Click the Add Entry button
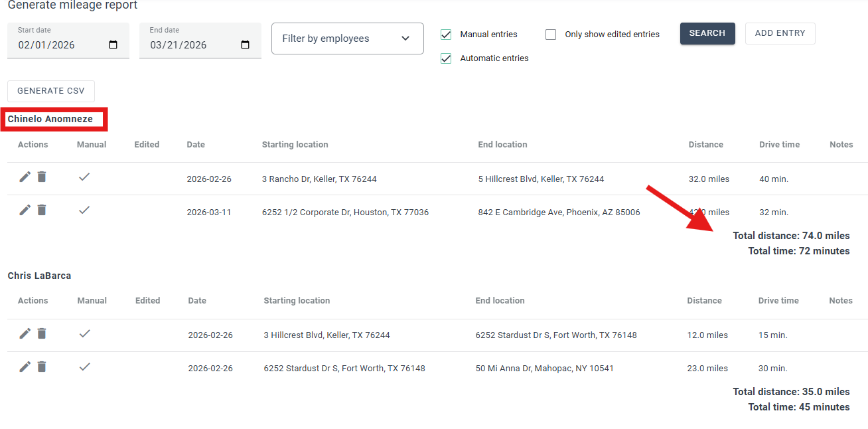 point(780,33)
